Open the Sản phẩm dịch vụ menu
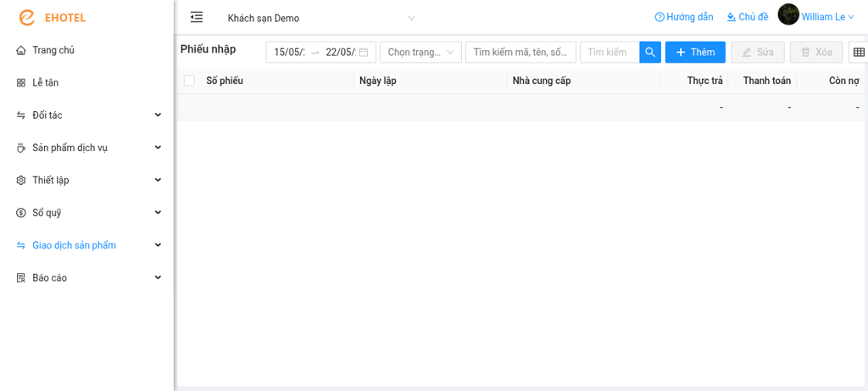The width and height of the screenshot is (868, 391). (x=87, y=148)
